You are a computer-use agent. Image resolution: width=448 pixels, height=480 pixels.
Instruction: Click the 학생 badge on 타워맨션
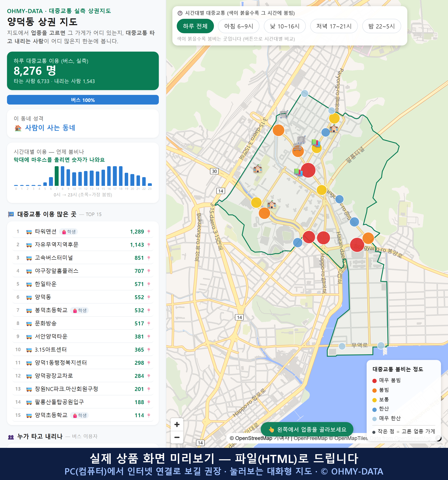[x=69, y=232]
